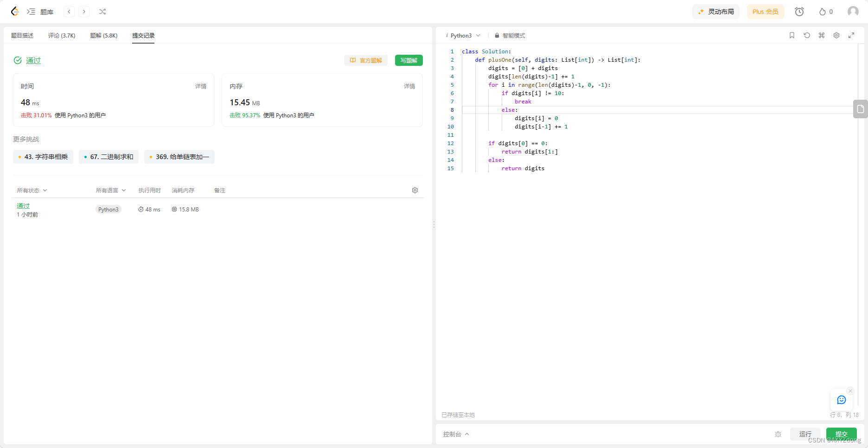Screen dimensions: 868x448
Task: Switch to the 题解 (5.8K) tab
Action: click(104, 36)
